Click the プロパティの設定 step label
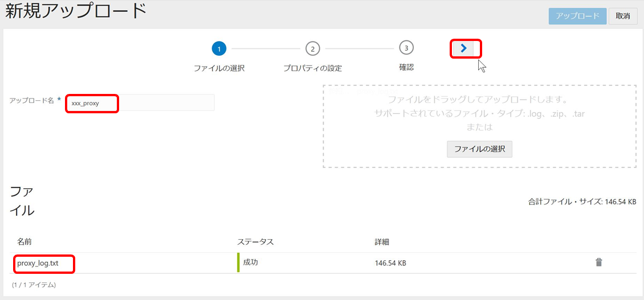The height and width of the screenshot is (300, 644). (312, 68)
